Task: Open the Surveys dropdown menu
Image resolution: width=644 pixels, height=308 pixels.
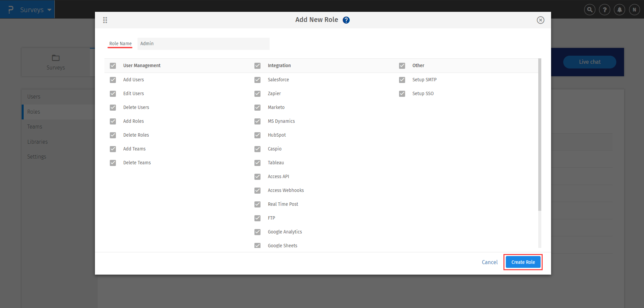Action: point(33,9)
